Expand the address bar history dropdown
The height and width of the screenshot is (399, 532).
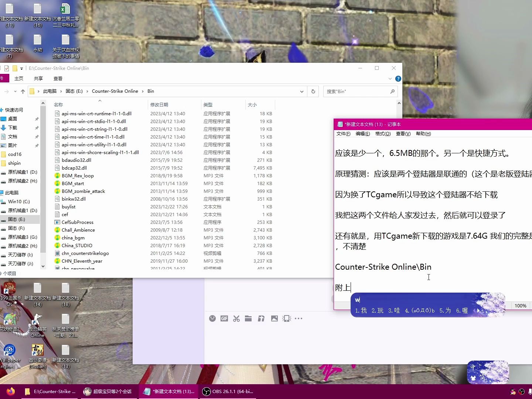[302, 91]
